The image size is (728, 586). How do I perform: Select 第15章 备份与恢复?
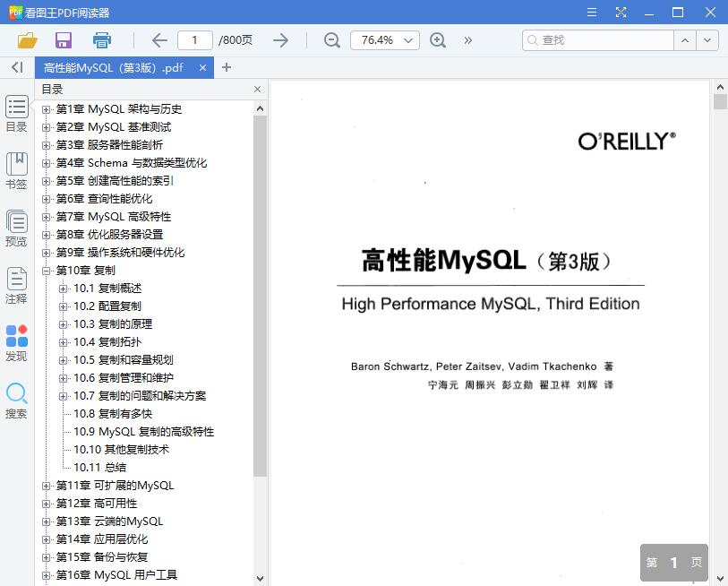click(x=102, y=557)
